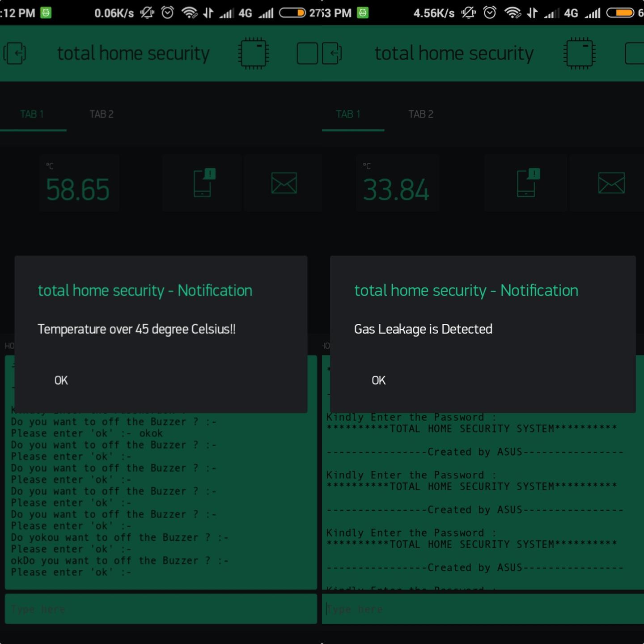Tap left dialog title 'total home security - Notification'
Screen dimensions: 644x644
pyautogui.click(x=145, y=291)
